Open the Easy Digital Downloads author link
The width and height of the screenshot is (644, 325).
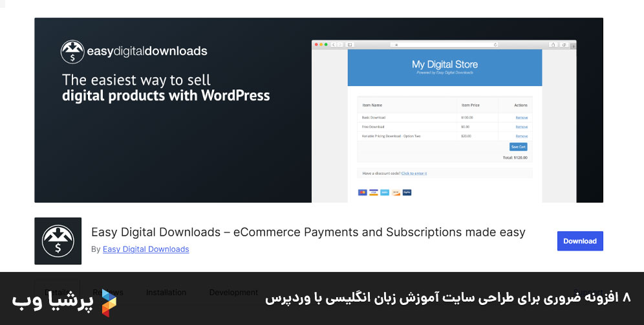[x=145, y=249]
